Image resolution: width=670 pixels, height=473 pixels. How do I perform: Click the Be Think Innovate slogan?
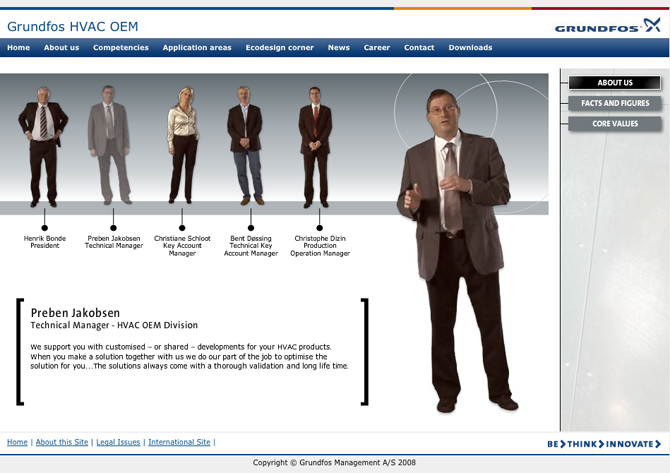tap(604, 444)
